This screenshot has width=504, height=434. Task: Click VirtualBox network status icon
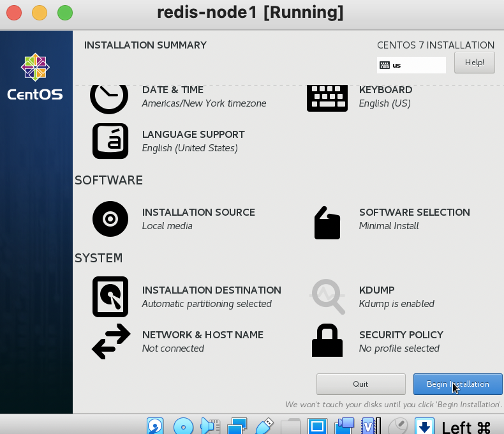tap(237, 426)
